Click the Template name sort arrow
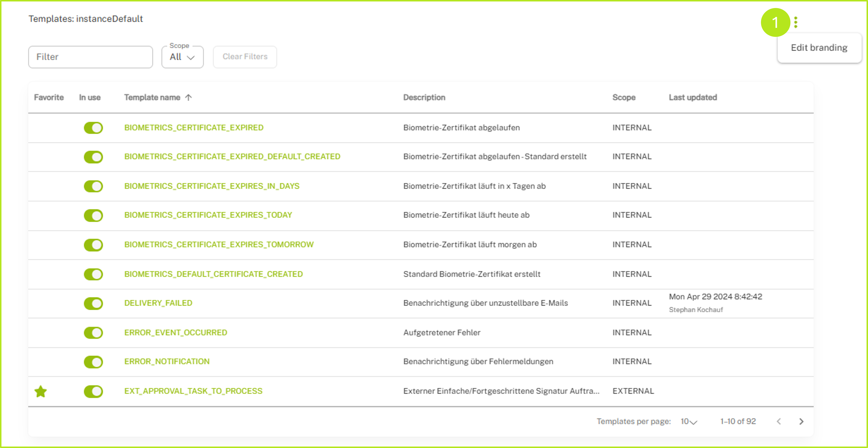Screen dimensions: 868x448 coord(189,98)
